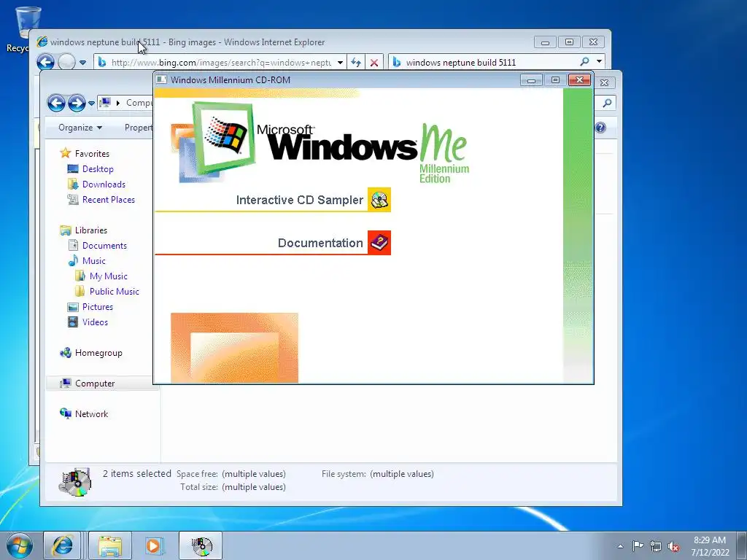Open Explorer help question mark icon
The height and width of the screenshot is (560, 747).
click(601, 128)
